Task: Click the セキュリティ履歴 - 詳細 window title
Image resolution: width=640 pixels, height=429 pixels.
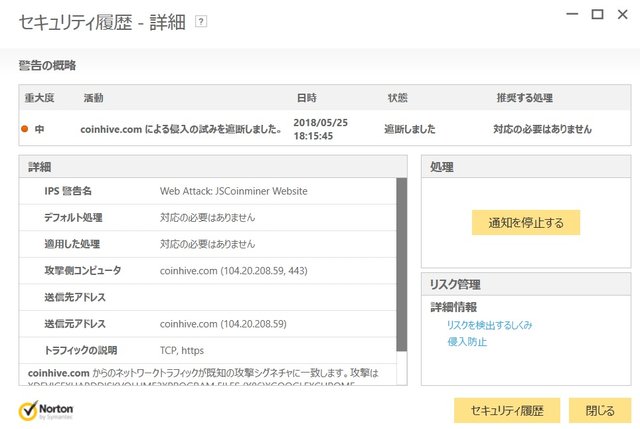Action: 102,22
